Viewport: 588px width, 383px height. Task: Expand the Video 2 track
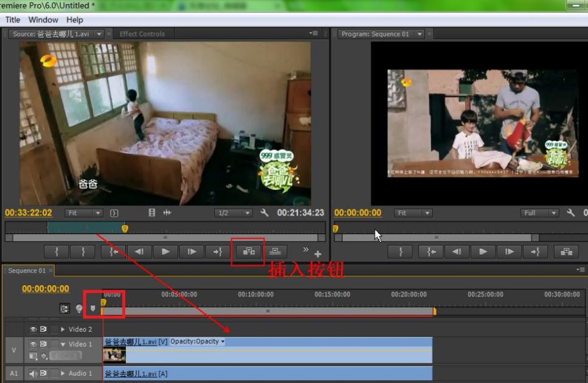[63, 329]
